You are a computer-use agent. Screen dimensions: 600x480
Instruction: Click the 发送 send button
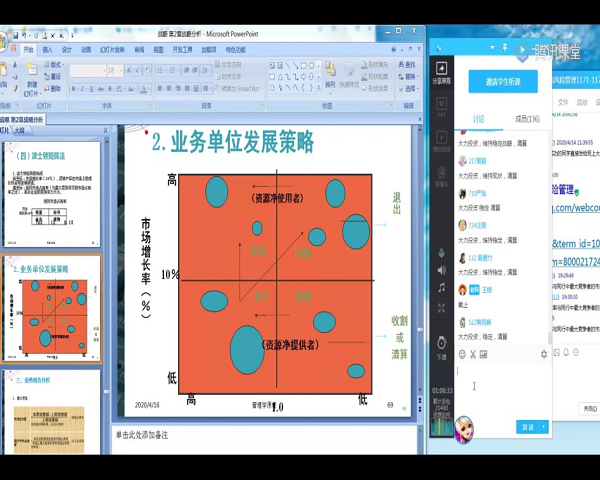528,427
